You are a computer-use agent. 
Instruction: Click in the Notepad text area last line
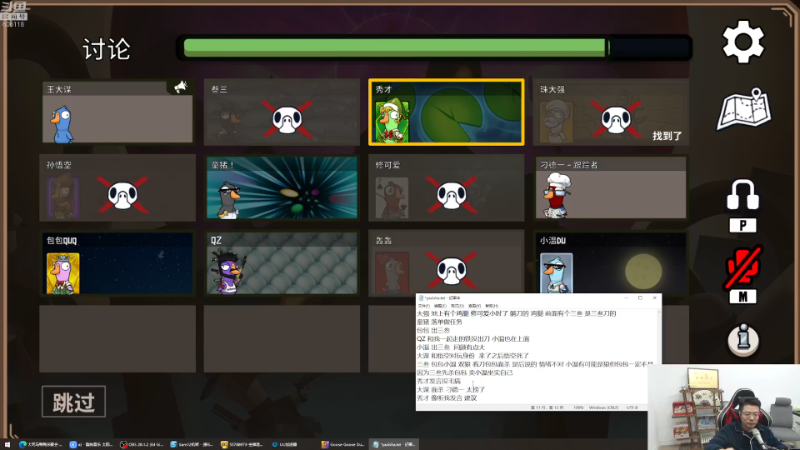coord(447,398)
